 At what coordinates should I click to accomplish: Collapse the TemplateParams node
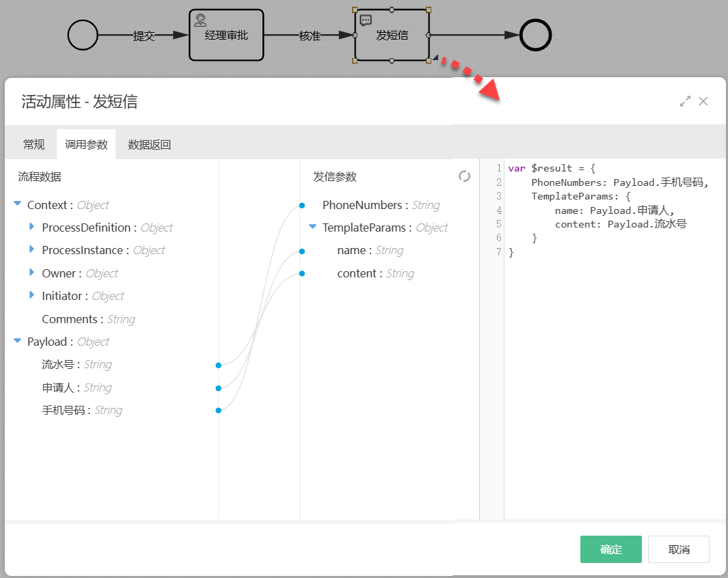tap(313, 227)
